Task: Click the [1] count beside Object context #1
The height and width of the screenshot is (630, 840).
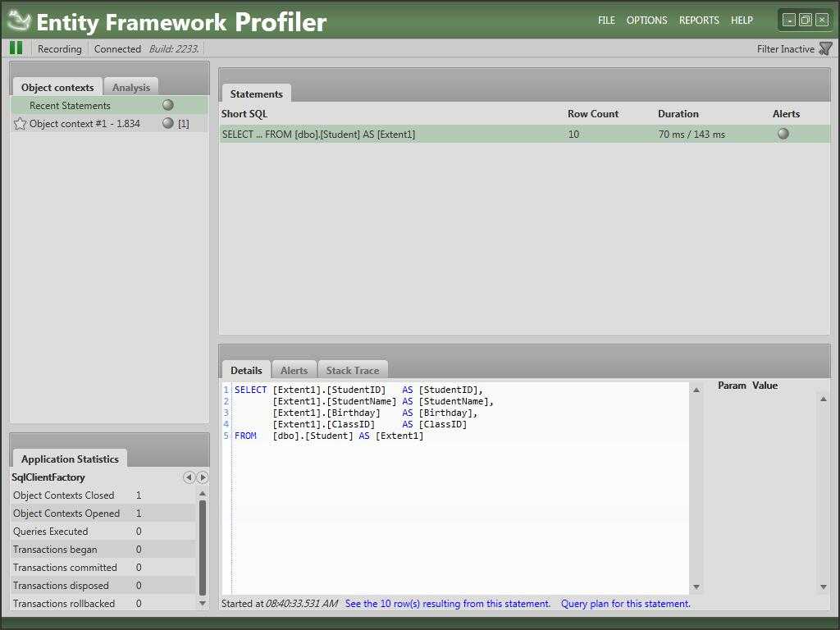Action: point(183,124)
